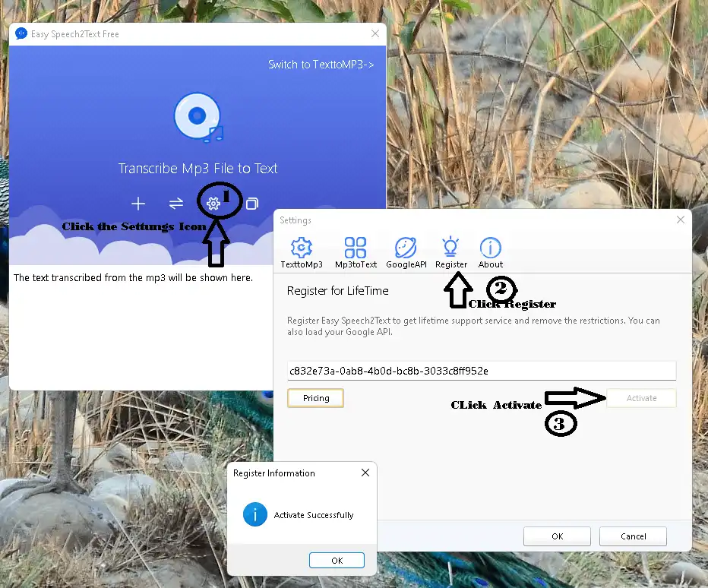
Task: Open settings via the gear icon
Action: [x=213, y=204]
